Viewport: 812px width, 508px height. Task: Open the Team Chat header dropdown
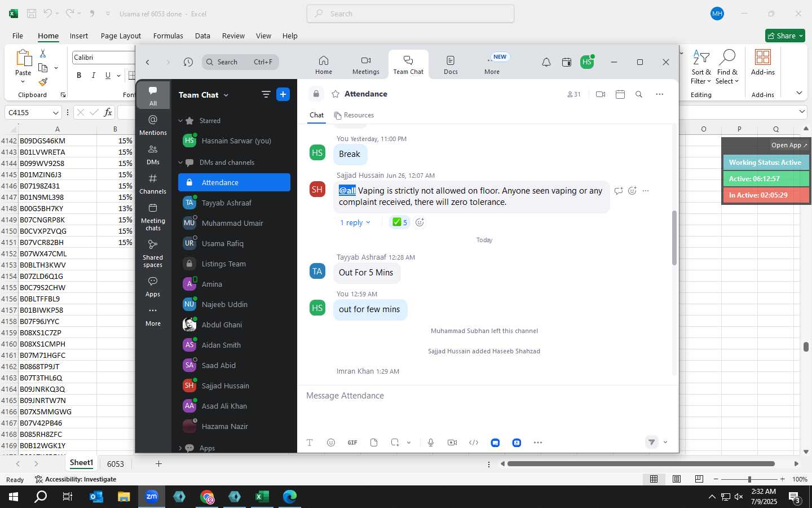click(204, 95)
